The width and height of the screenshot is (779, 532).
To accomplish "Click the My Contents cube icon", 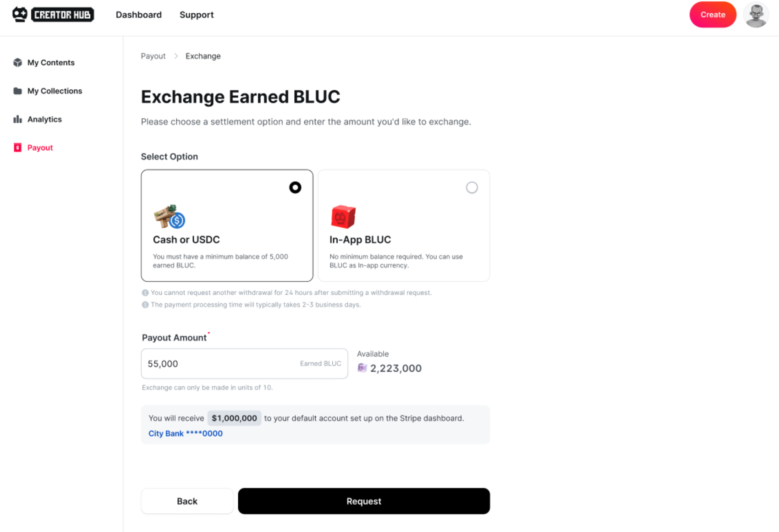I will point(18,63).
